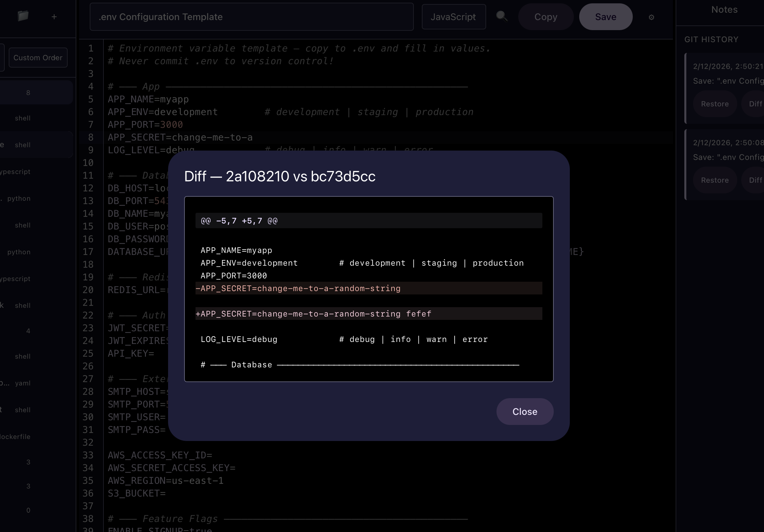The width and height of the screenshot is (764, 532).
Task: Open search with the magnifier icon
Action: [502, 16]
